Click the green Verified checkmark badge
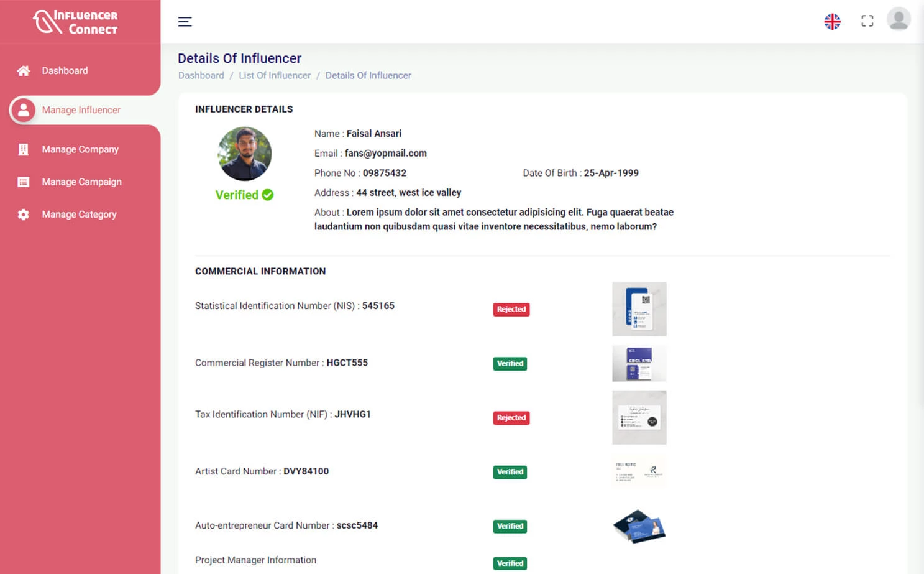The width and height of the screenshot is (924, 574). point(267,195)
